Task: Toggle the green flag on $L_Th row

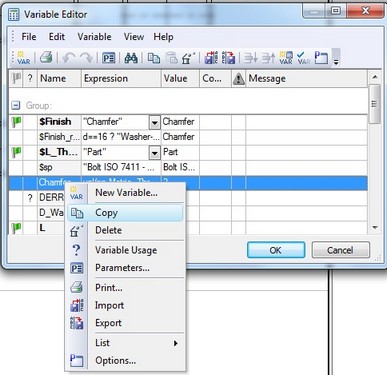Action: pos(16,152)
